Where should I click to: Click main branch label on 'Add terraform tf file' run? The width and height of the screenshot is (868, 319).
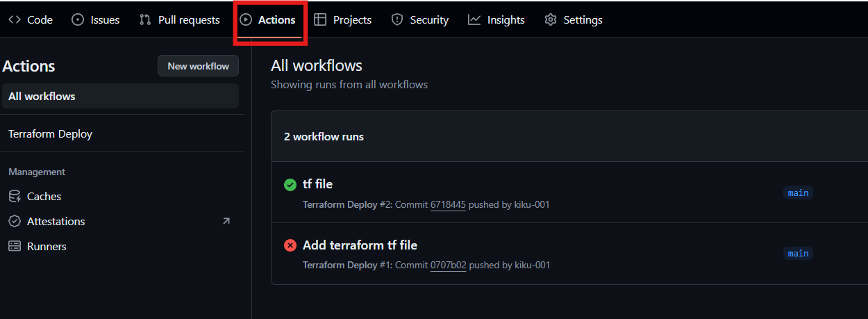[798, 254]
